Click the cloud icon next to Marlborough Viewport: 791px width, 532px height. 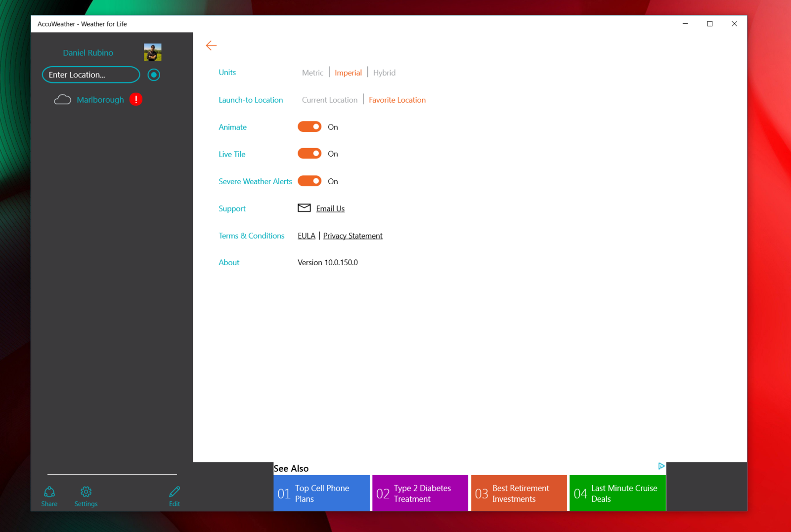pyautogui.click(x=62, y=99)
